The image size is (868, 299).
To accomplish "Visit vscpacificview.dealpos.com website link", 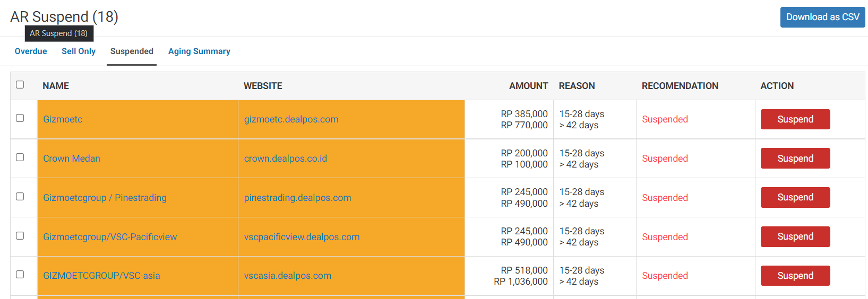I will (302, 237).
